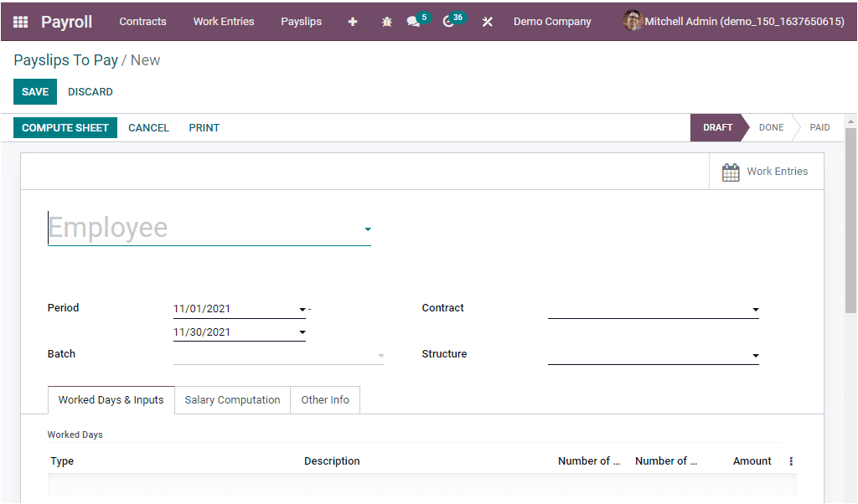The width and height of the screenshot is (858, 504).
Task: Click COMPUTE SHEET to calculate payslip
Action: 65,127
